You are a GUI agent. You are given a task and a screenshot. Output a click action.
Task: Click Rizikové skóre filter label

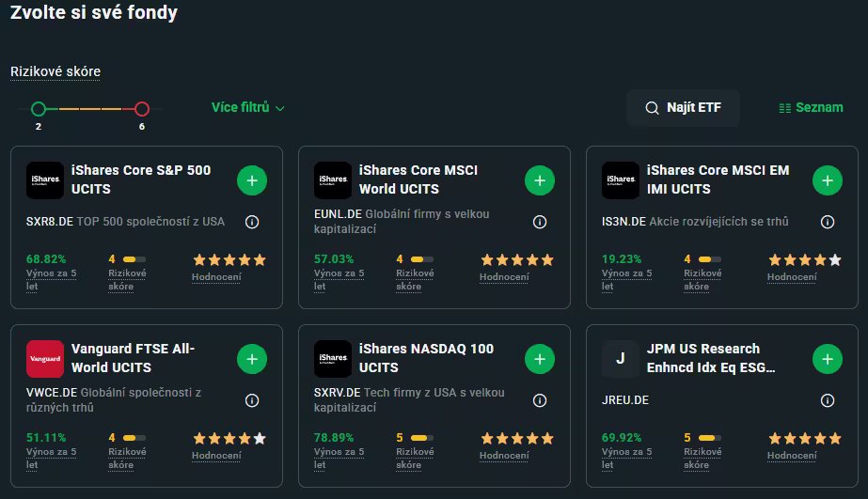pos(55,71)
